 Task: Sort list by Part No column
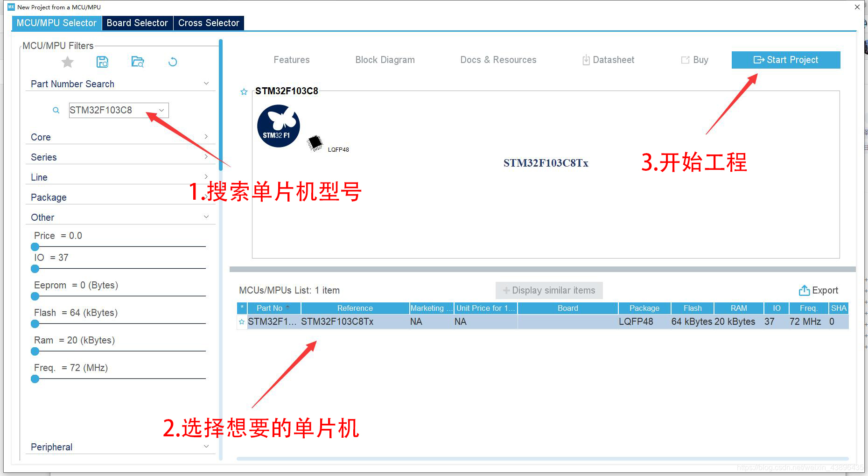[274, 308]
